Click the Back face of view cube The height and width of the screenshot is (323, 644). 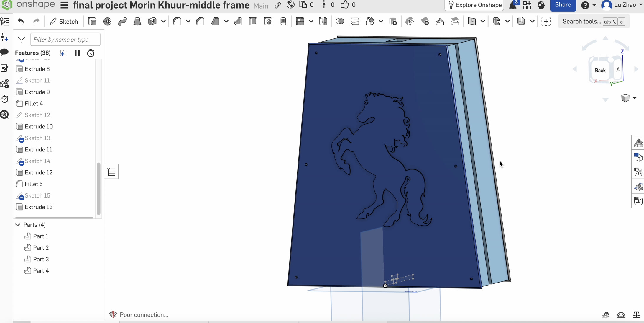point(600,70)
